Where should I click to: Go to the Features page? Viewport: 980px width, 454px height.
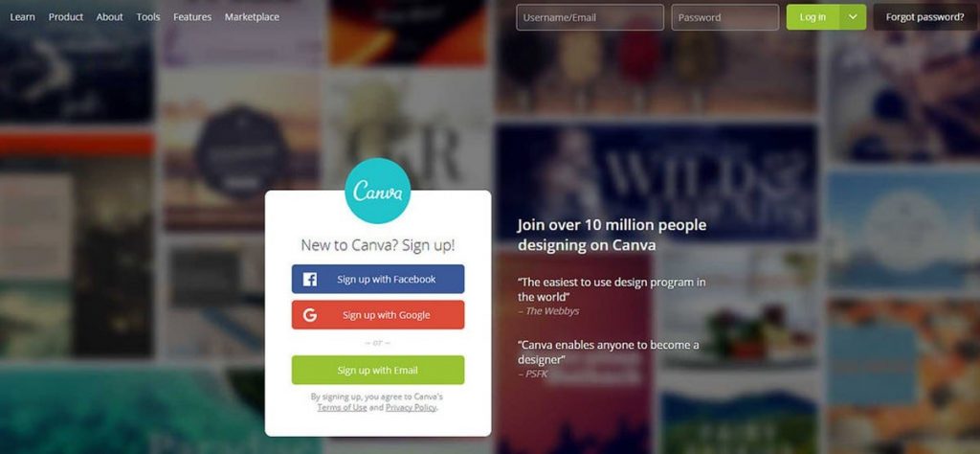[x=192, y=17]
